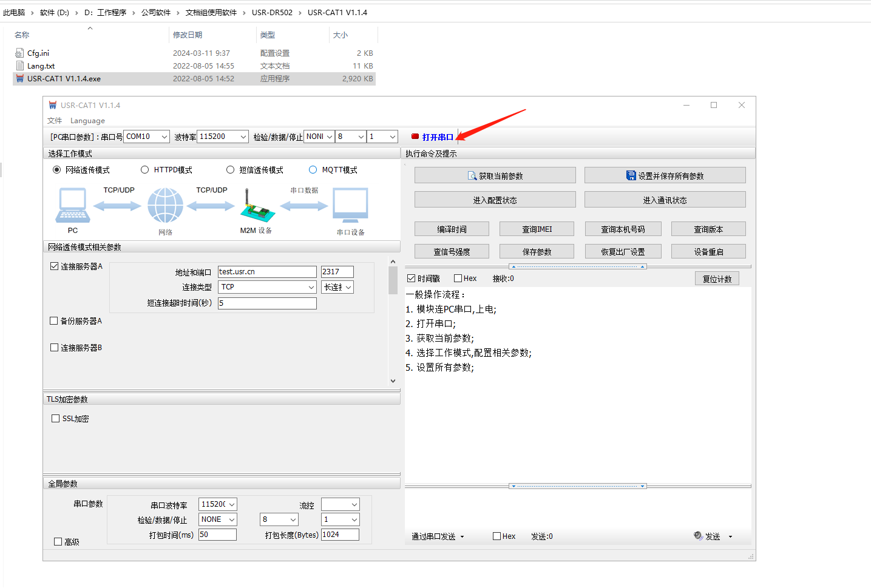Expand the 连接类型 TCP dropdown
This screenshot has height=588, width=871.
(268, 287)
